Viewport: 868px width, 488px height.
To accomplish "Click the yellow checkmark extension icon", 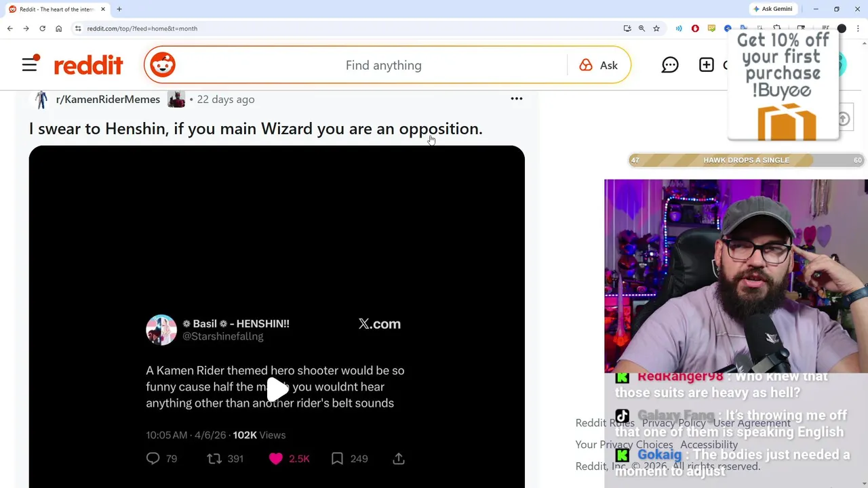I will pyautogui.click(x=711, y=28).
